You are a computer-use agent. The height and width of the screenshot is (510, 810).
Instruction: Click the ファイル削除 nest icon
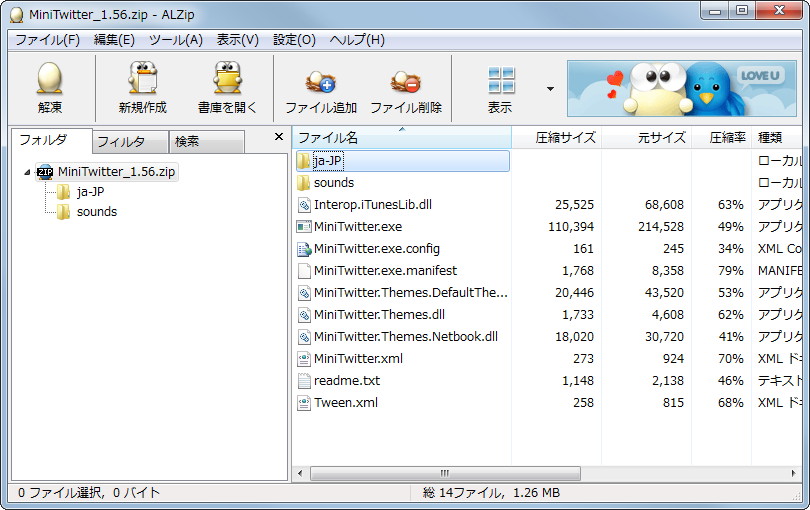(x=406, y=81)
